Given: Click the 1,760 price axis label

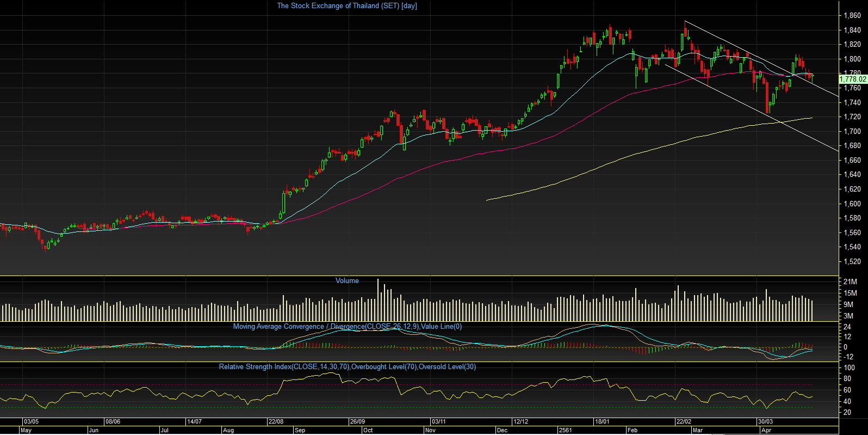Looking at the screenshot, I should pos(852,88).
